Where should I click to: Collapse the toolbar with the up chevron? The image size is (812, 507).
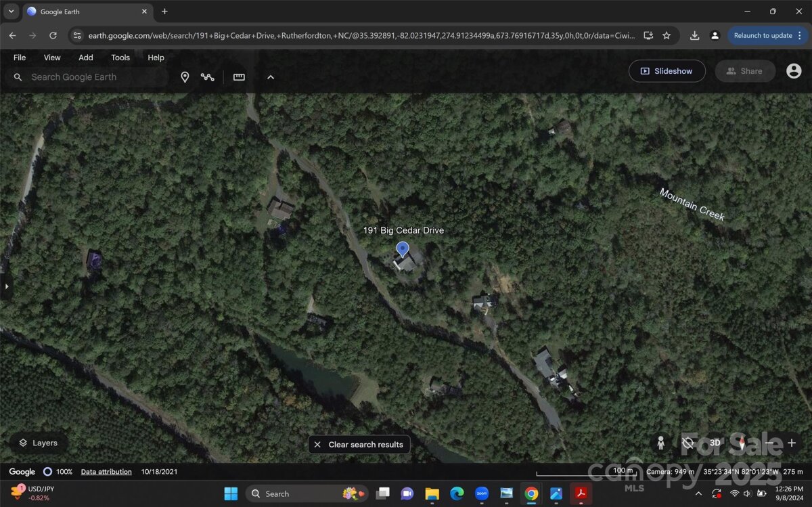pyautogui.click(x=271, y=77)
